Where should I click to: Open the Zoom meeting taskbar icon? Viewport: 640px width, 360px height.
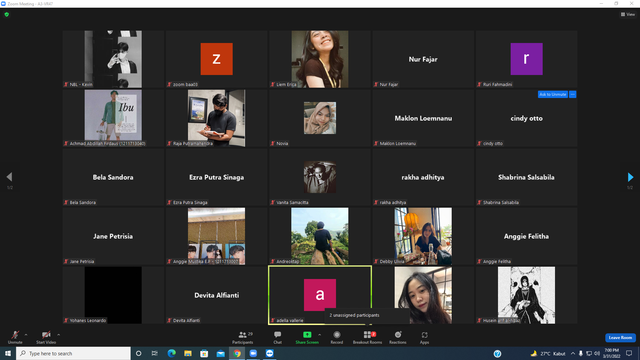click(269, 353)
